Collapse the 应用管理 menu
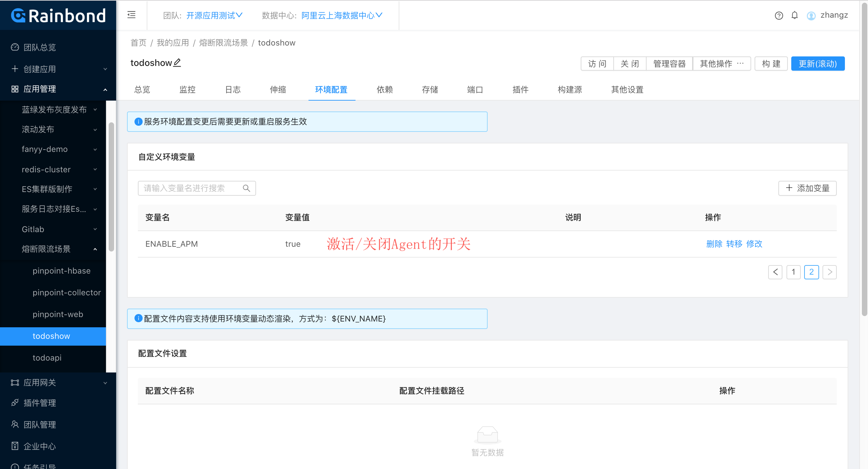 (105, 89)
